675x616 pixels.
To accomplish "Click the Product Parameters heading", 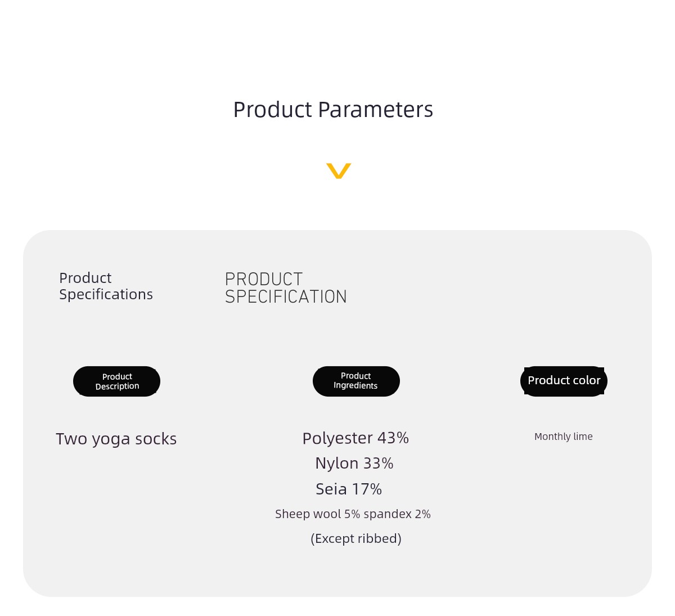I will coord(333,110).
